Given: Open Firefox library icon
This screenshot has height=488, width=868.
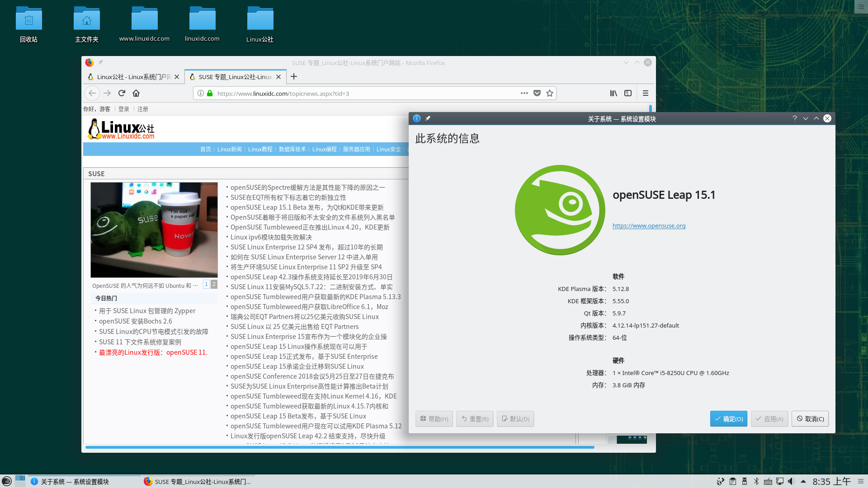Looking at the screenshot, I should (613, 93).
